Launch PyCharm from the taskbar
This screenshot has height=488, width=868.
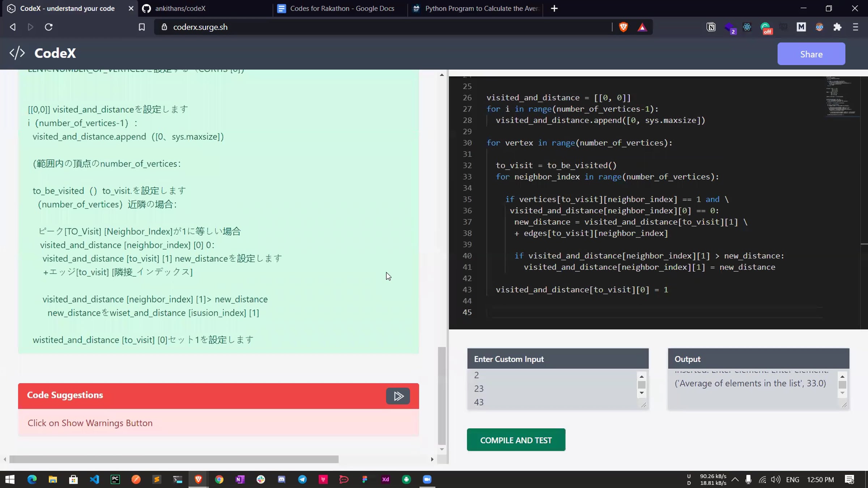coord(115,479)
